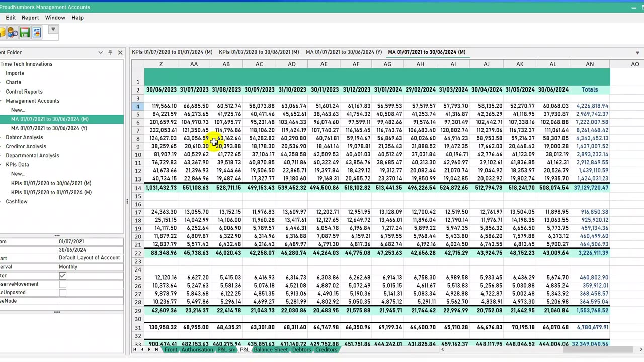Pin the folder panel with pushpin icon
This screenshot has width=644, height=362.
(x=110, y=52)
